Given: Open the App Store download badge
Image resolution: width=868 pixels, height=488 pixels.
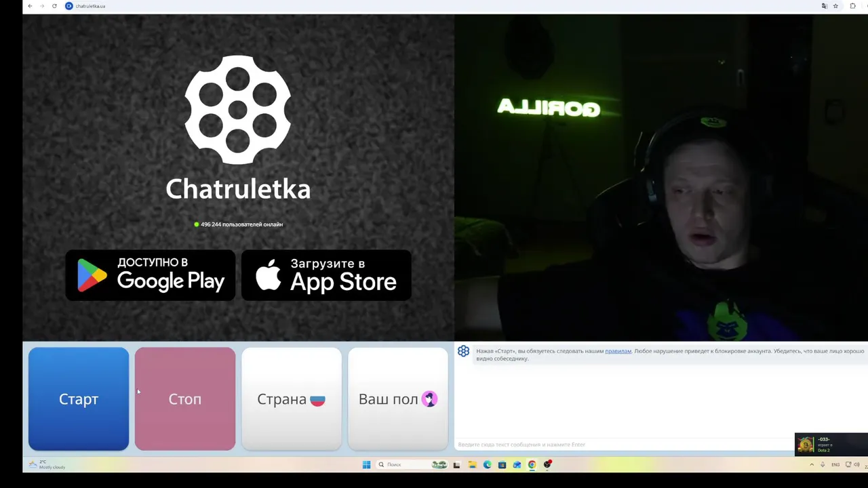Looking at the screenshot, I should (326, 275).
